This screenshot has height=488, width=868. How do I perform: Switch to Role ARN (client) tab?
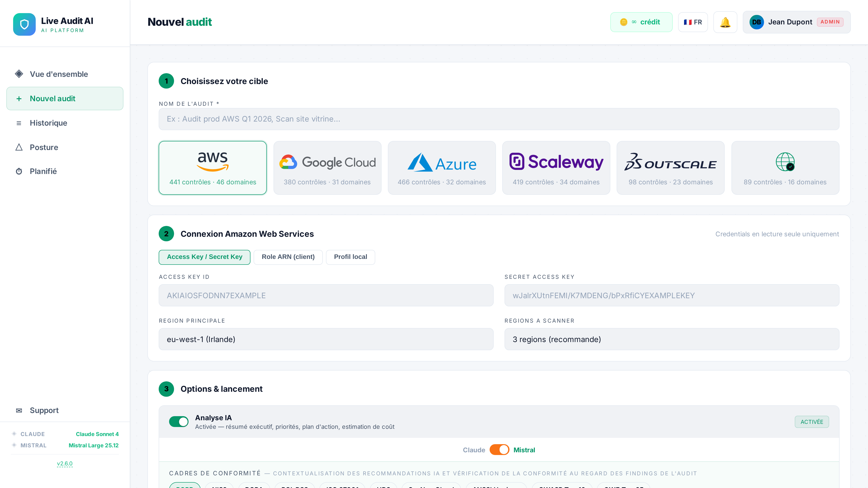click(x=288, y=257)
